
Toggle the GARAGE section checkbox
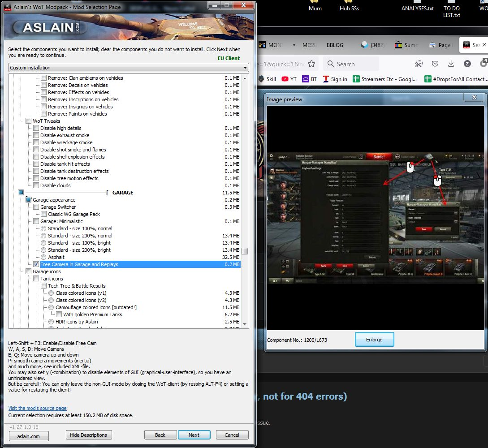point(21,192)
